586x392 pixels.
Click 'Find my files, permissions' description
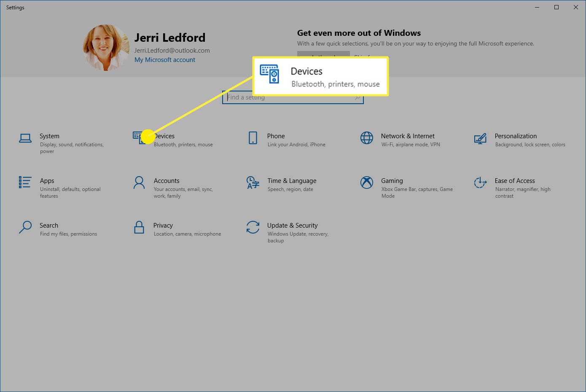click(68, 234)
